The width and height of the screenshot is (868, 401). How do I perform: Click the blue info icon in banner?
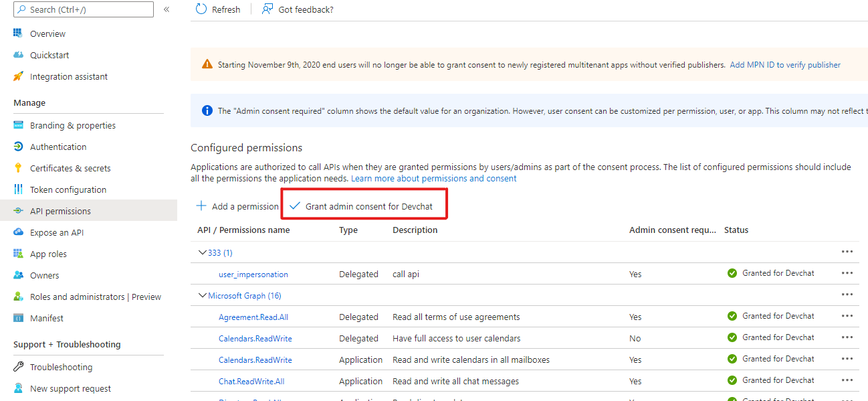click(x=207, y=110)
